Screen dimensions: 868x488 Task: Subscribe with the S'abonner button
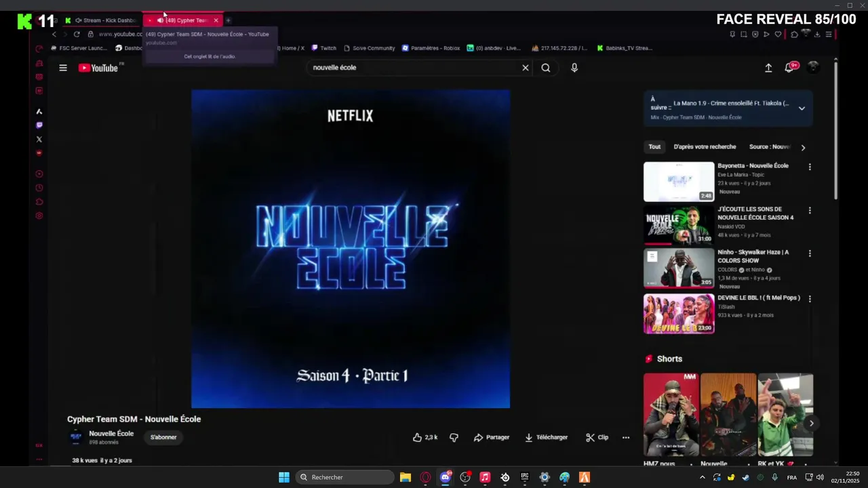point(163,437)
